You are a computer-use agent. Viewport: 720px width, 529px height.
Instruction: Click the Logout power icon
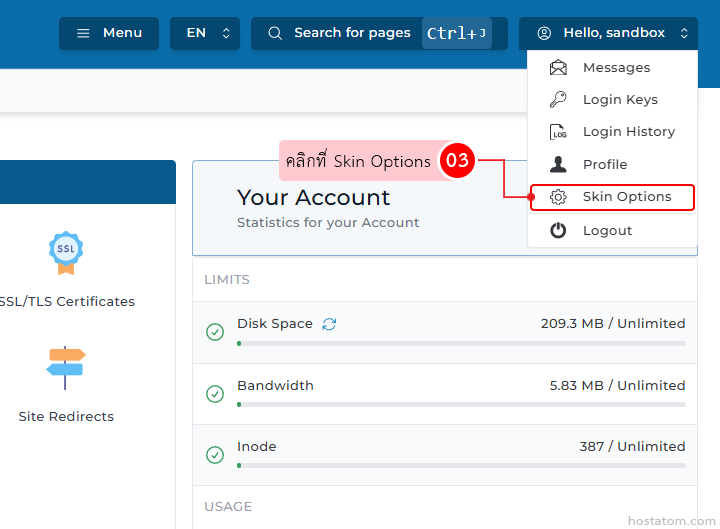(x=558, y=230)
